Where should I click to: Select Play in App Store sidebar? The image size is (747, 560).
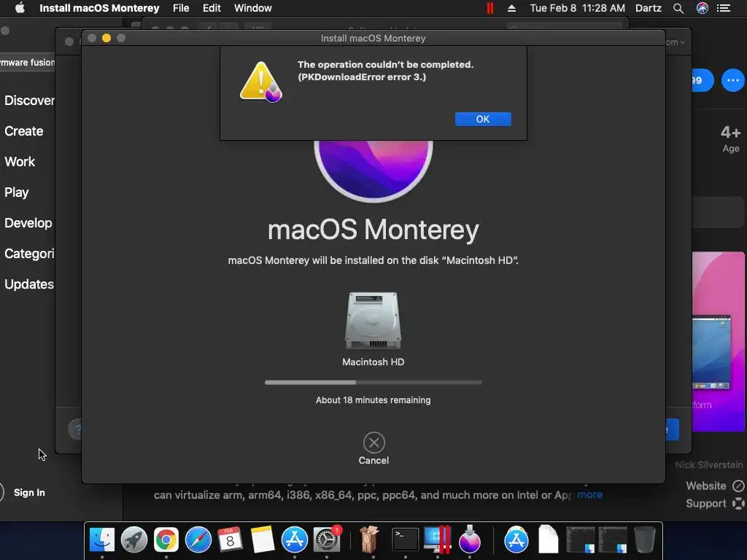click(x=17, y=192)
